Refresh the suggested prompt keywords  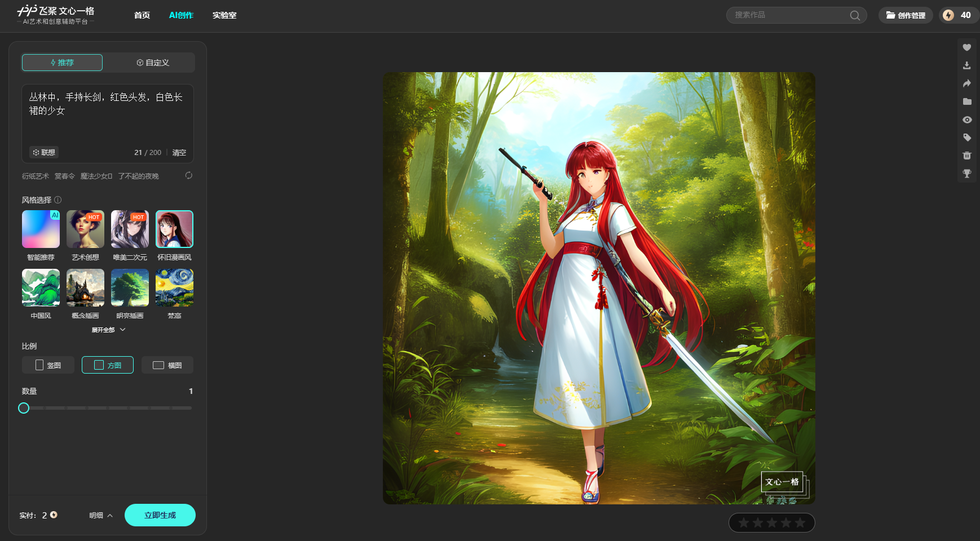(x=189, y=175)
